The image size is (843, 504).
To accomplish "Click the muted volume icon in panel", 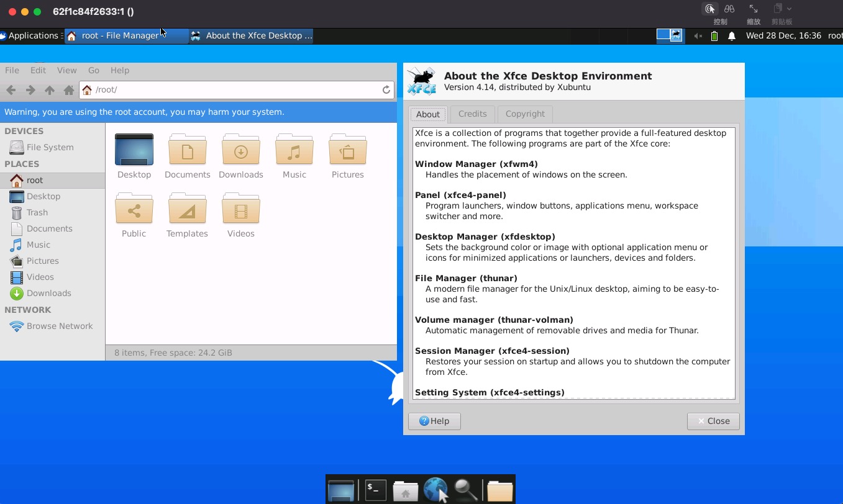I will (698, 36).
